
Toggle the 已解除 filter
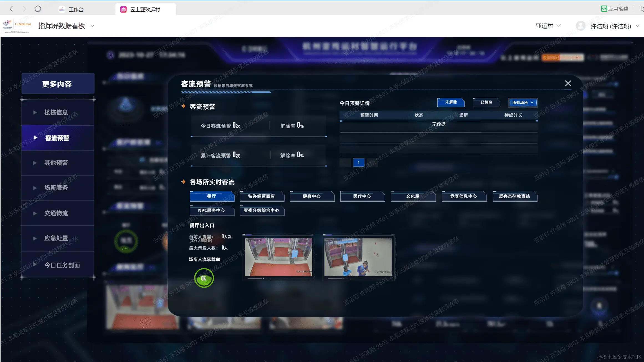tap(486, 102)
